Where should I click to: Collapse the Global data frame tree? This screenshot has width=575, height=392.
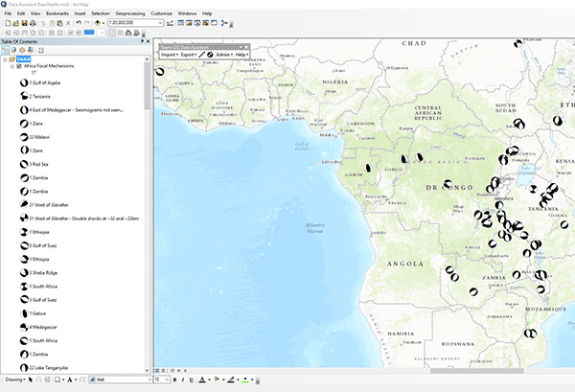click(x=4, y=58)
